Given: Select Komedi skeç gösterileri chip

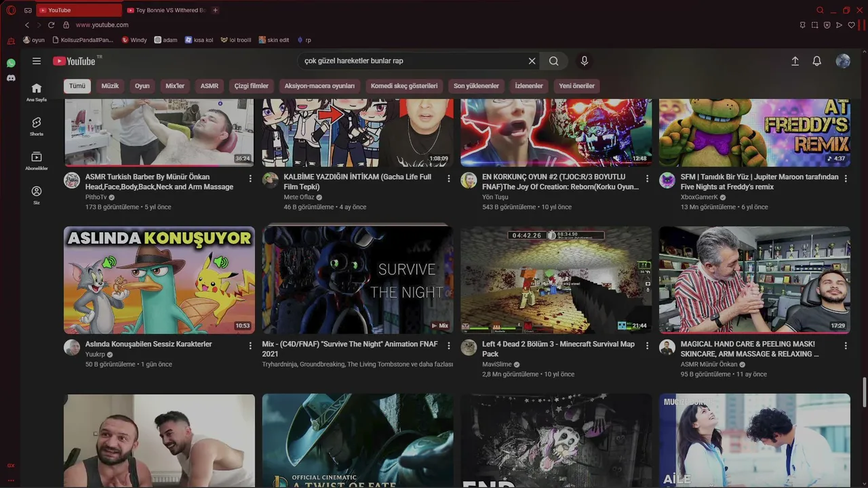Looking at the screenshot, I should (x=404, y=86).
